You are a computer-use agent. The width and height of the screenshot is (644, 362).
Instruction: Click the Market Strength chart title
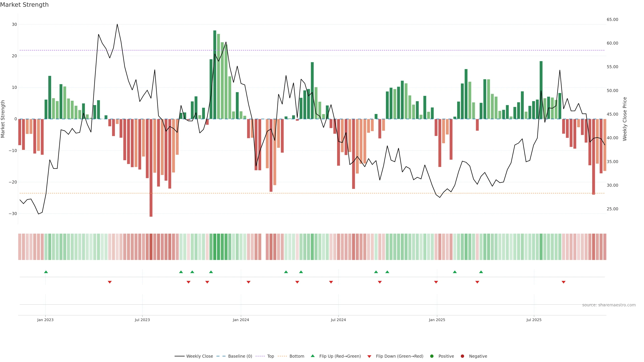24,5
